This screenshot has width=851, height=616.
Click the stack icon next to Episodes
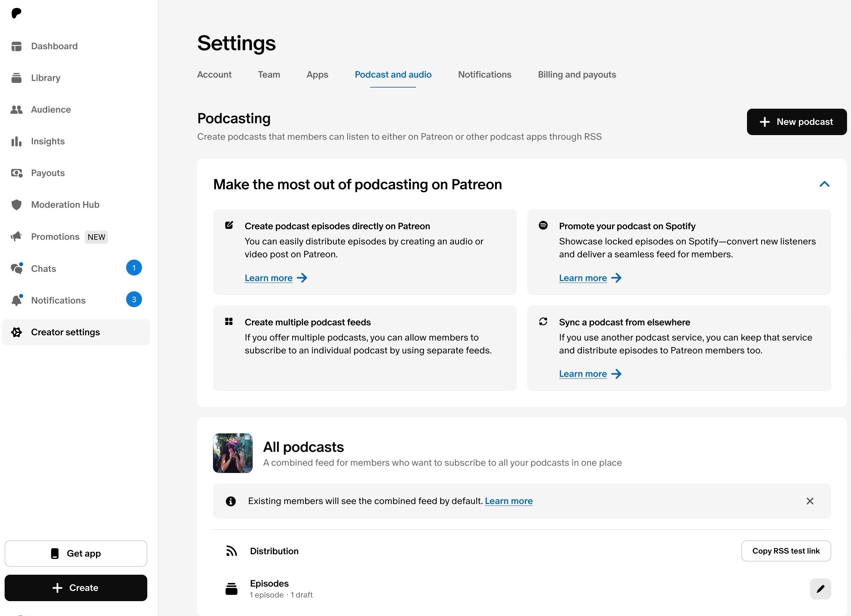point(231,589)
